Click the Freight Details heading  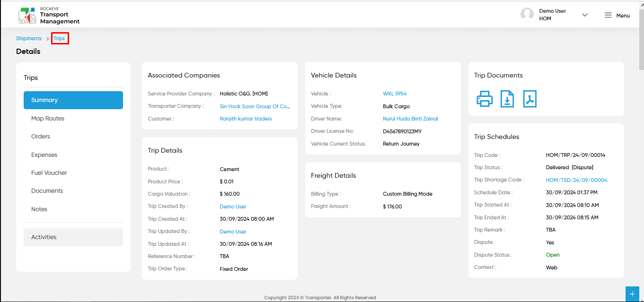334,175
